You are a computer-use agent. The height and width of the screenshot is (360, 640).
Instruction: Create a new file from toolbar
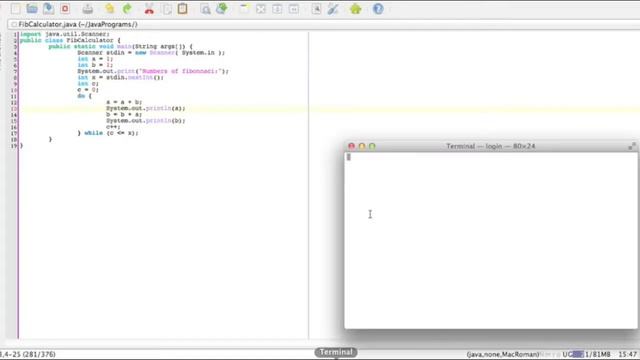coord(16,9)
